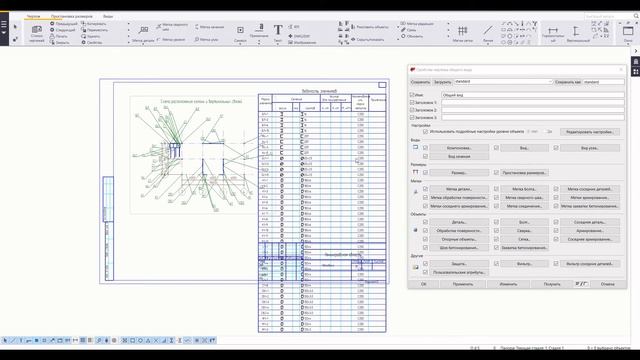Click the Update (Обновить) command

pos(412,36)
